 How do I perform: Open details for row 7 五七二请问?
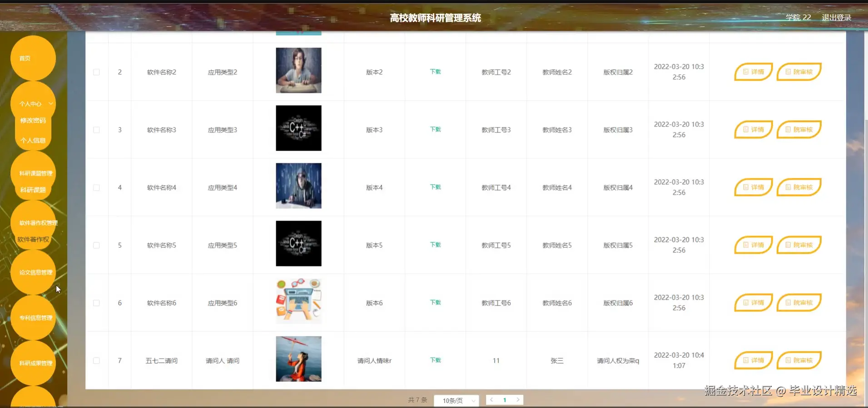click(753, 360)
